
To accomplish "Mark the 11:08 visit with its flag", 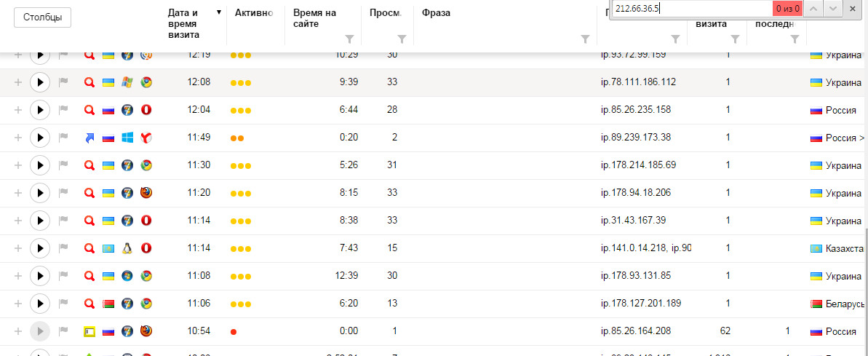I will click(63, 276).
